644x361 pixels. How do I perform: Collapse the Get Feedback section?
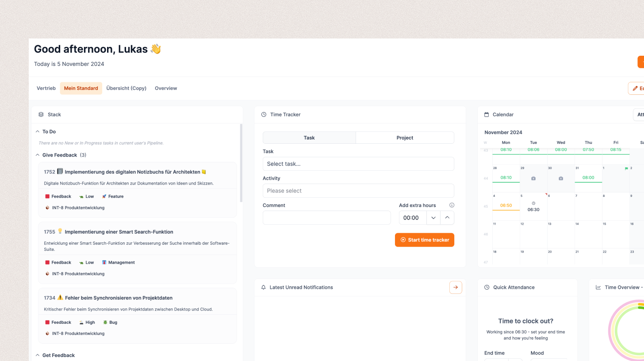coord(37,355)
